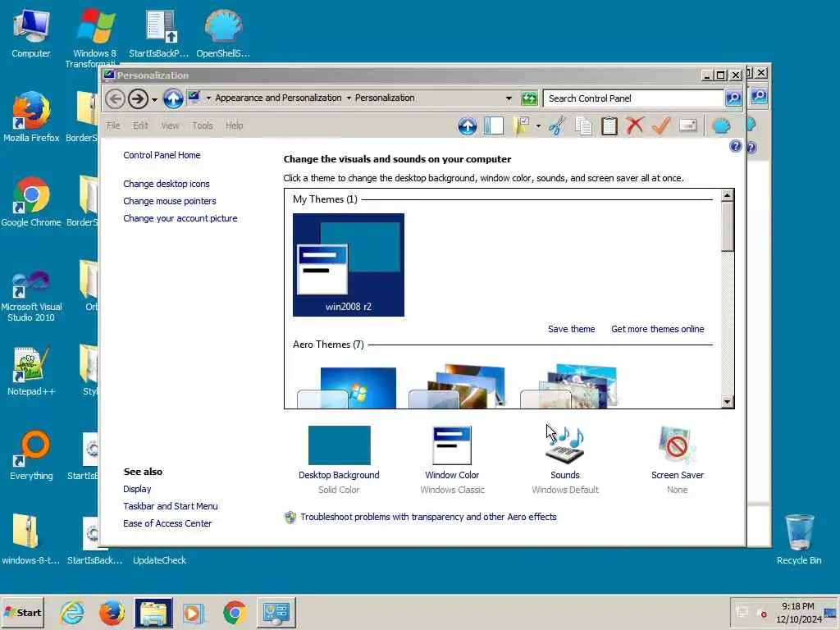Click the themes list scroll down arrow
Image resolution: width=840 pixels, height=630 pixels.
point(727,402)
